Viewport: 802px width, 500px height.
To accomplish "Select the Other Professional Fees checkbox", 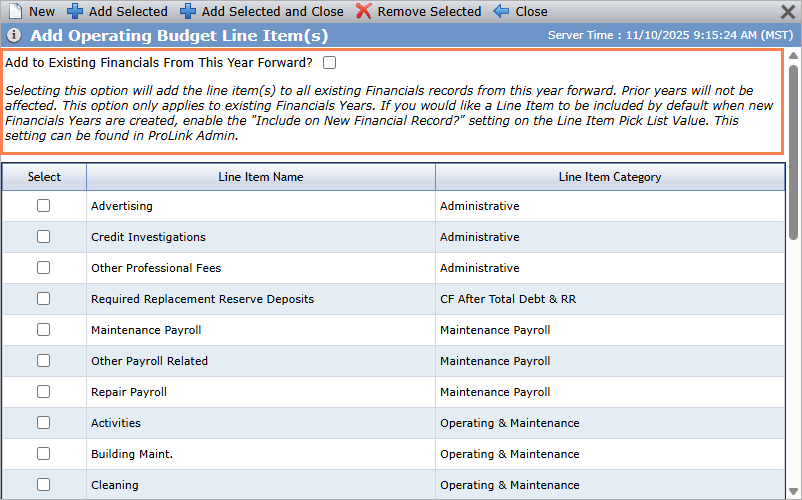I will 43,267.
